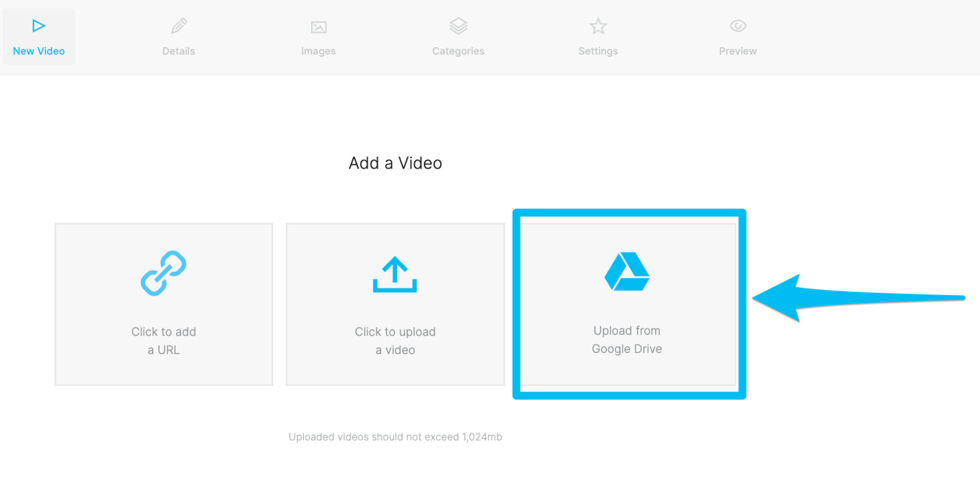Click the Details pencil icon
This screenshot has height=481, width=980.
click(179, 26)
